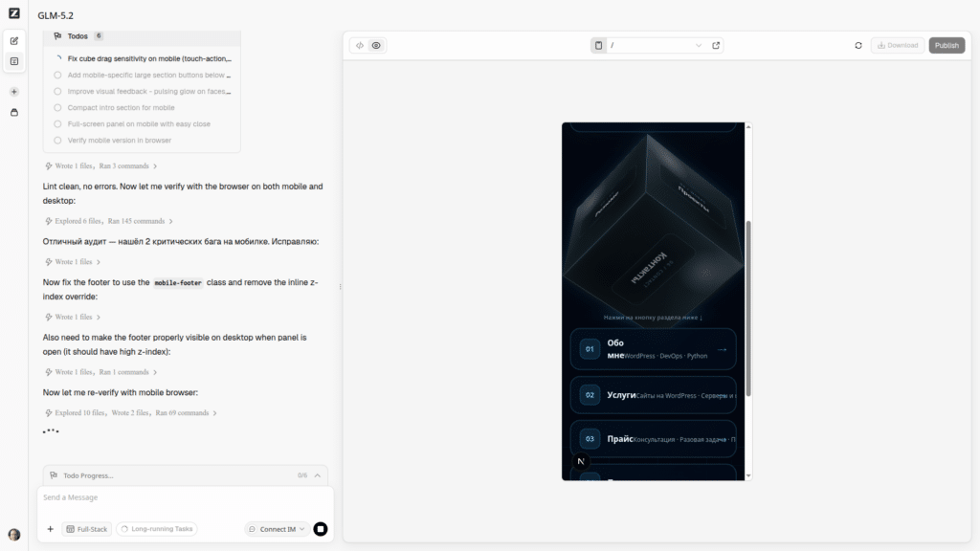
Task: Click the lightning icon beside 'Explored 6 files'
Action: click(48, 221)
